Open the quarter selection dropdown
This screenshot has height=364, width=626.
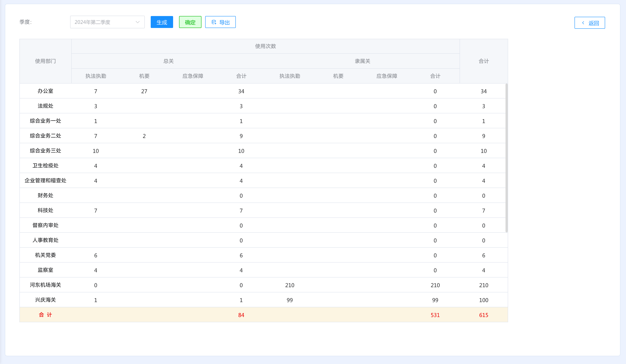coord(107,22)
